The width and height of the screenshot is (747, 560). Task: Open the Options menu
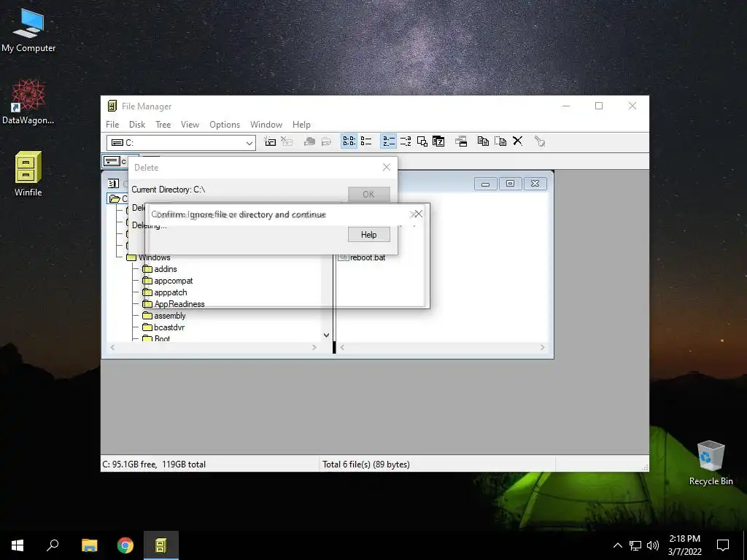(225, 124)
